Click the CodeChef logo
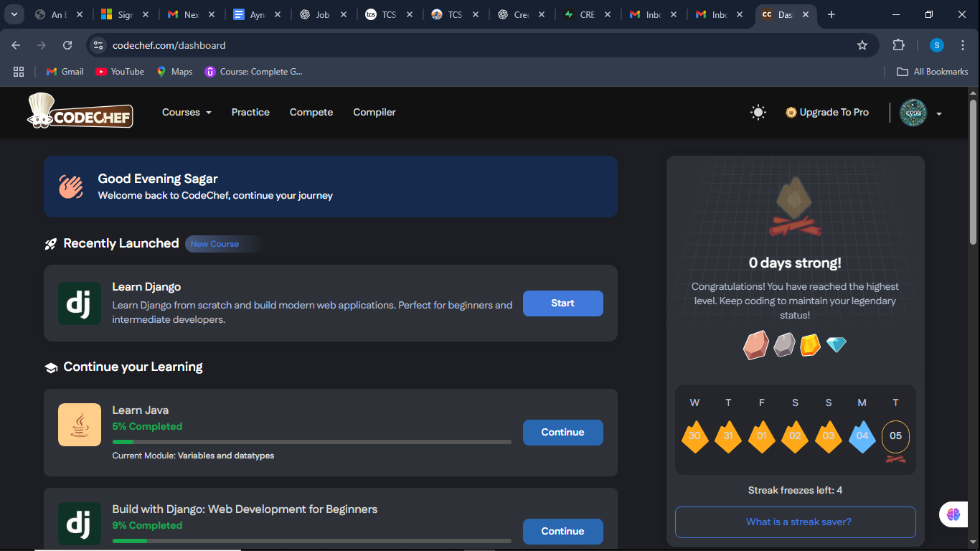 [x=80, y=112]
